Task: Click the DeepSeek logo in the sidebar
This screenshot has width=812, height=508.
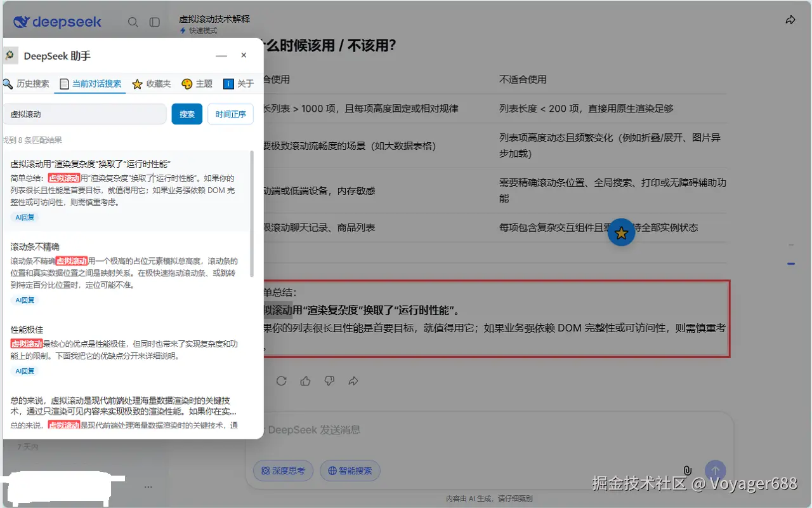Action: click(57, 22)
